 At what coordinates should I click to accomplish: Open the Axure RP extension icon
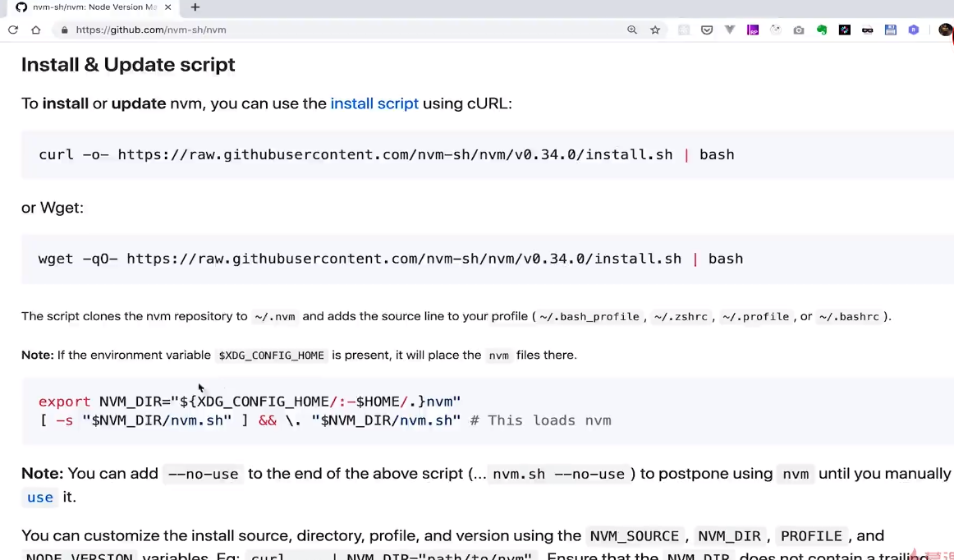[753, 30]
